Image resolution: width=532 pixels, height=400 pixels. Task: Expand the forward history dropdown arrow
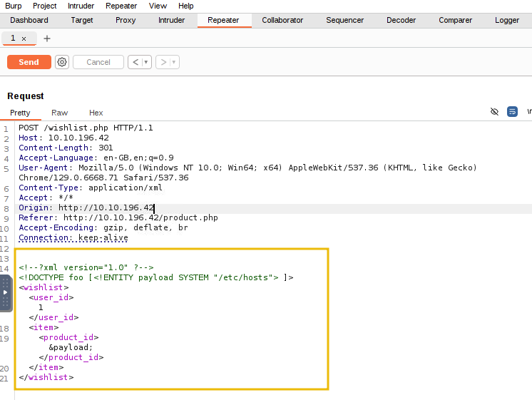174,62
